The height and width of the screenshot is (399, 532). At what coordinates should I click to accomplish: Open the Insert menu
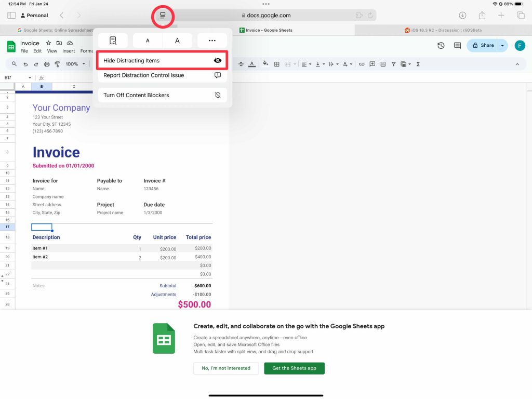[x=69, y=51]
